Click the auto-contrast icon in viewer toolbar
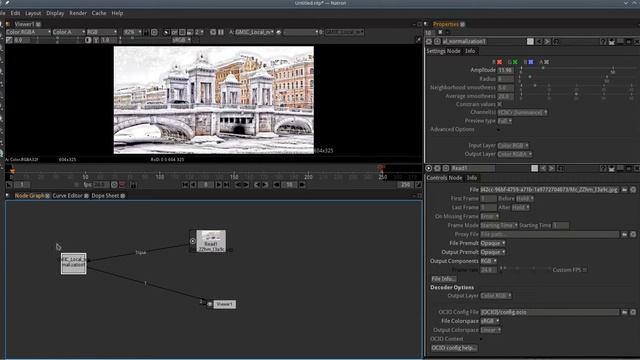The width and height of the screenshot is (640, 360). (88, 40)
